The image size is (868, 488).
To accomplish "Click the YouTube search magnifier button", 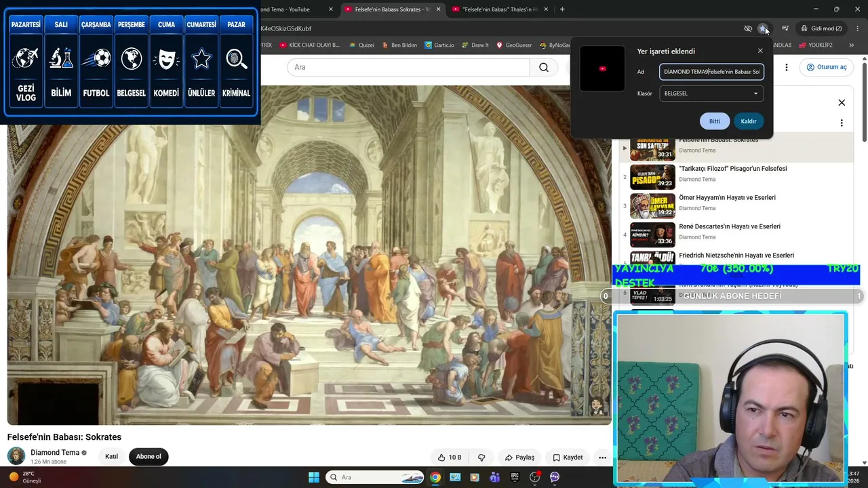I will (544, 67).
